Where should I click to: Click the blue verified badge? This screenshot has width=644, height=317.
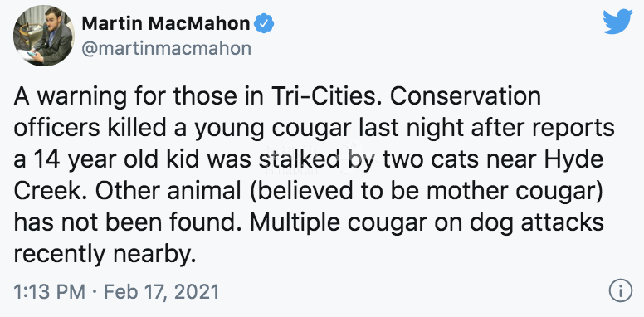[264, 24]
